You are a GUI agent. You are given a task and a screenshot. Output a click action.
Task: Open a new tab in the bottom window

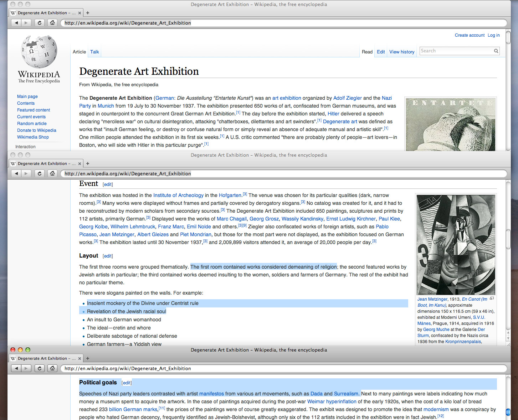point(88,358)
